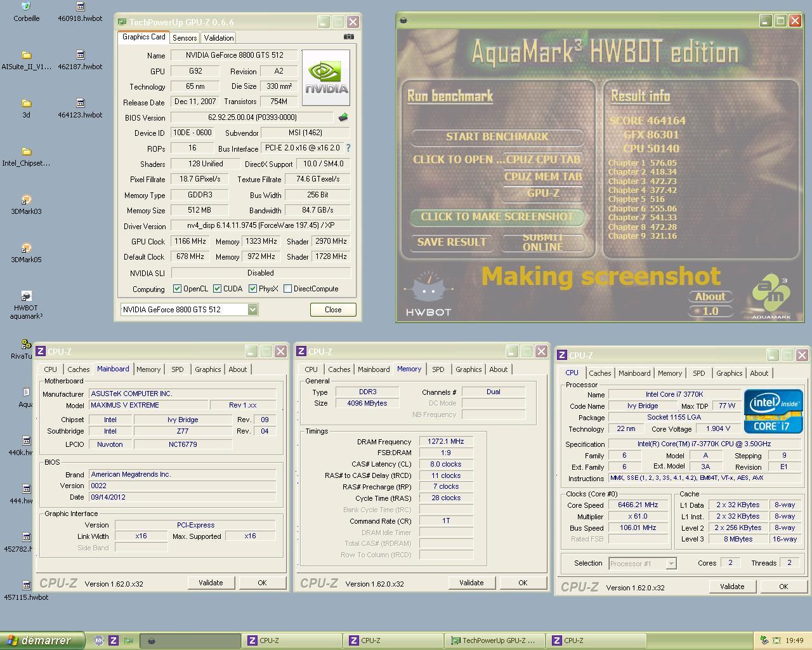Screen dimensions: 812x650
Task: Click the Intel Core i7 badge in CPU-Z
Action: coord(773,411)
